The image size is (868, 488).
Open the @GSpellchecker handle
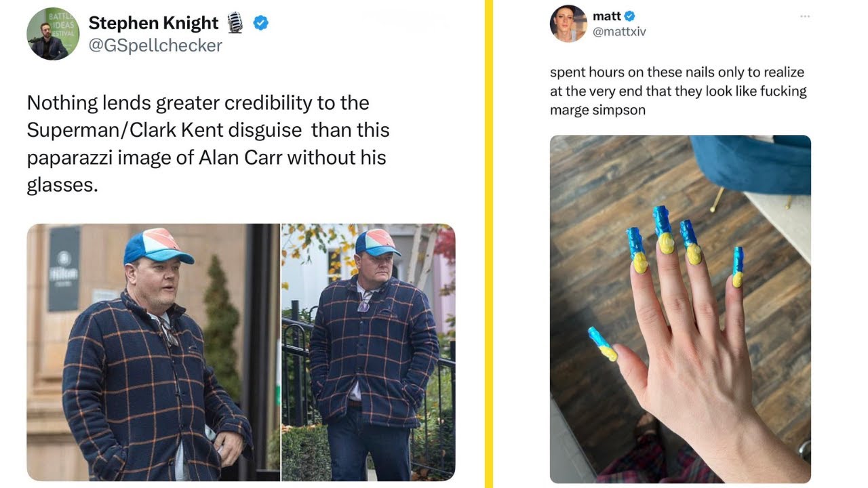[x=155, y=45]
